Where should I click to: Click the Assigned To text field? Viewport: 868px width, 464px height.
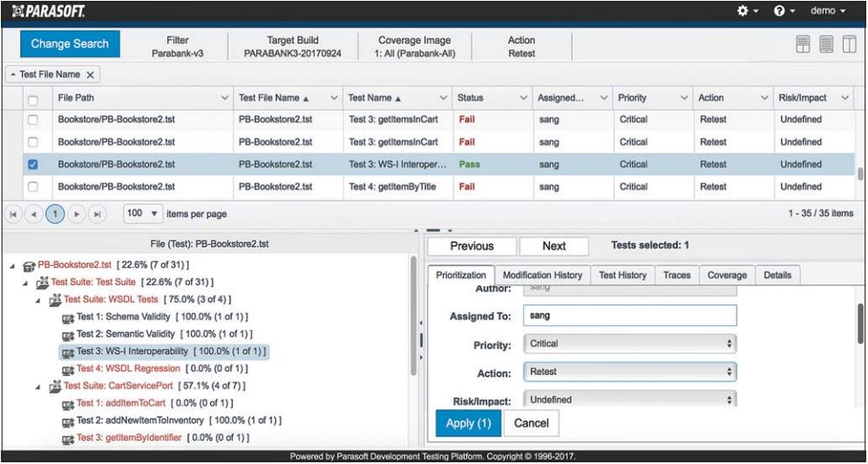(630, 316)
